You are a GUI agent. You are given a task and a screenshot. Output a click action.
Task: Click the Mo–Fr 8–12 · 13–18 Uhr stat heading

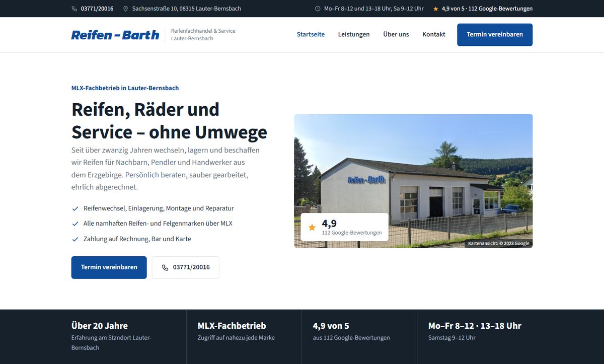click(475, 326)
